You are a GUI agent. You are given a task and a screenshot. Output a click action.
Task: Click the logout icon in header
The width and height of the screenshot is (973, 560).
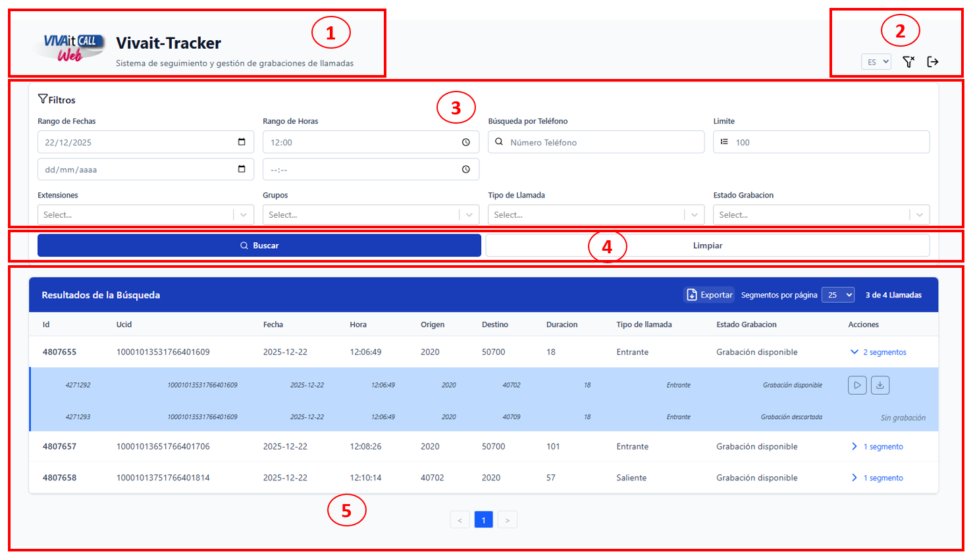click(933, 62)
